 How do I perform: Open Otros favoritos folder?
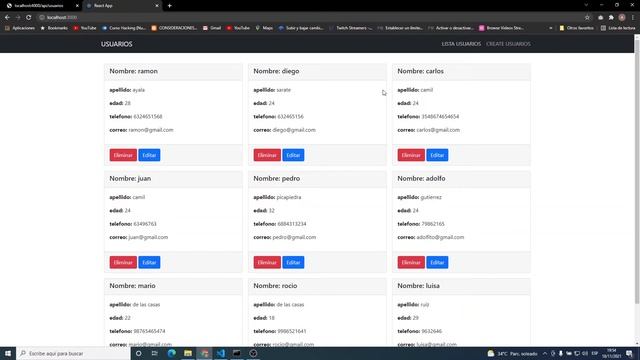click(576, 28)
